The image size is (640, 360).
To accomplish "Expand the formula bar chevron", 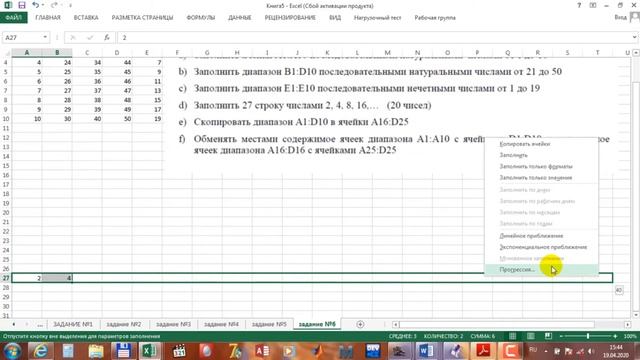I will coord(634,37).
